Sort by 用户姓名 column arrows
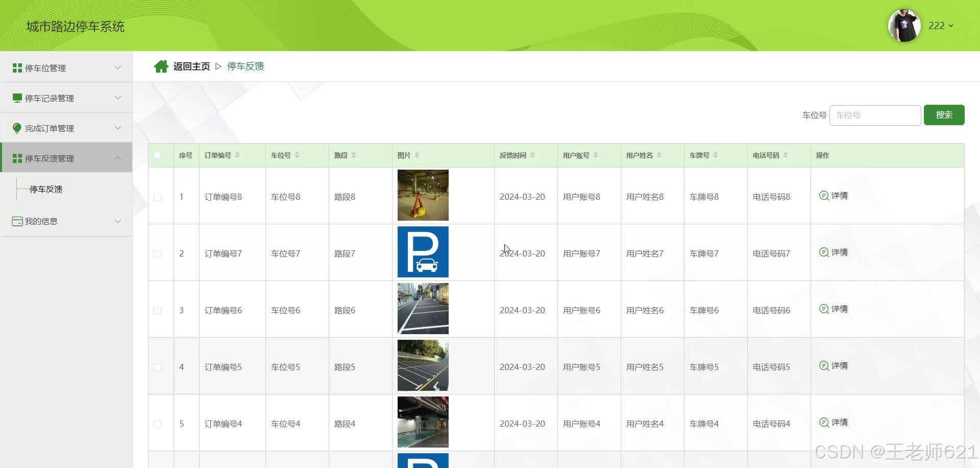The height and width of the screenshot is (468, 980). tap(659, 155)
